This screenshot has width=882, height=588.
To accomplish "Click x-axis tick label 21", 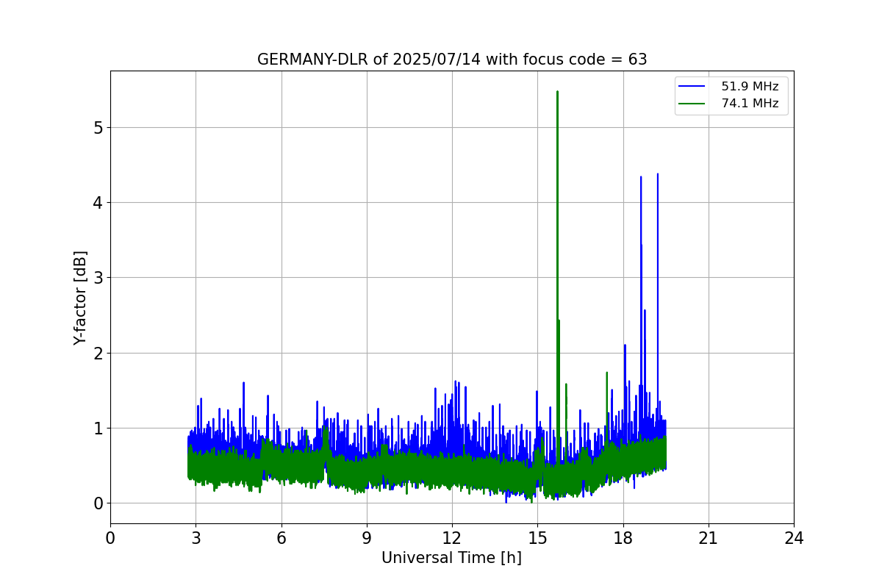I will [x=709, y=538].
